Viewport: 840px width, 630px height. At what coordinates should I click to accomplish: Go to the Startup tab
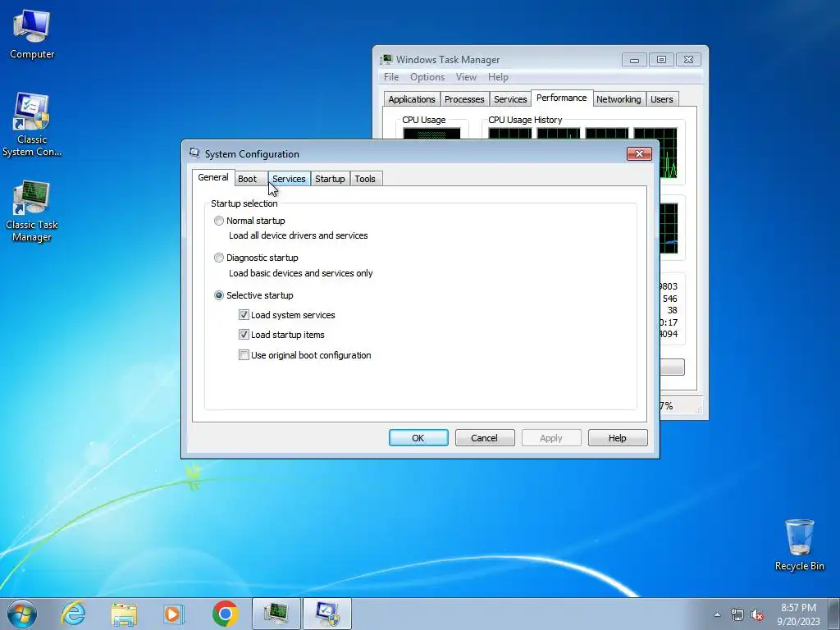point(330,179)
